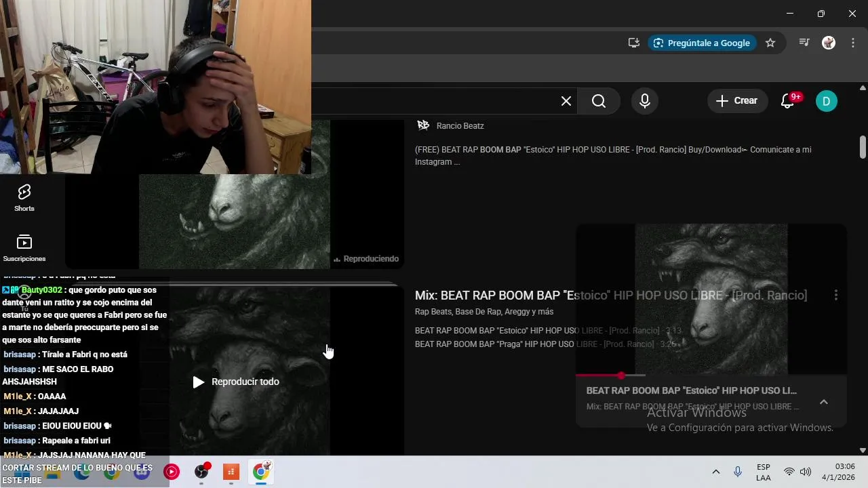Open the YouTube account avatar D
This screenshot has width=868, height=488.
pos(826,101)
